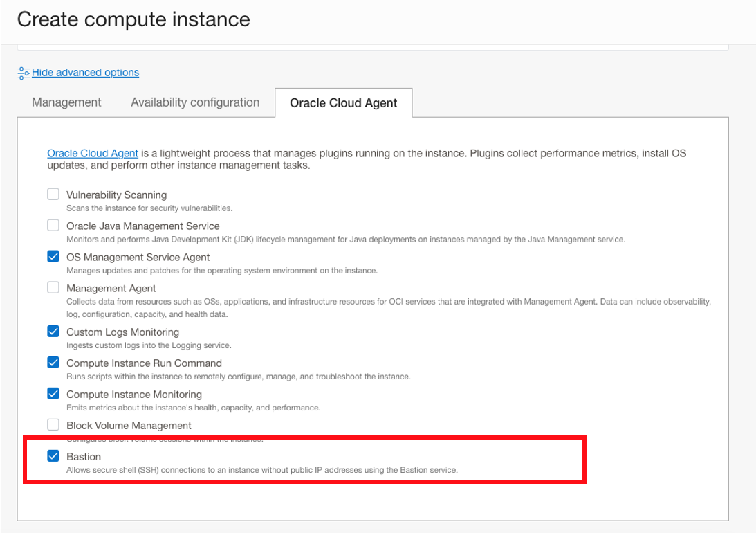Screen dimensions: 756x533
Task: Click 'Scans the instance for security vulnerabilities.' text
Action: (149, 208)
